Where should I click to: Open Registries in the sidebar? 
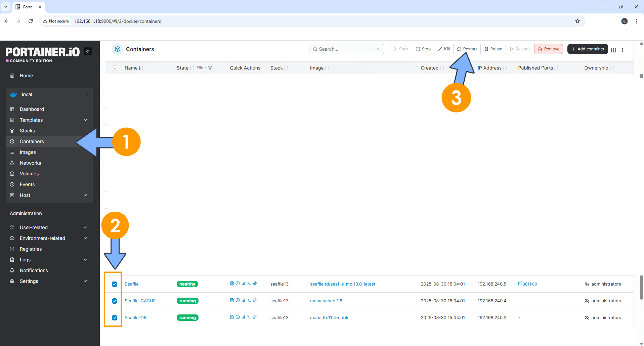[31, 249]
